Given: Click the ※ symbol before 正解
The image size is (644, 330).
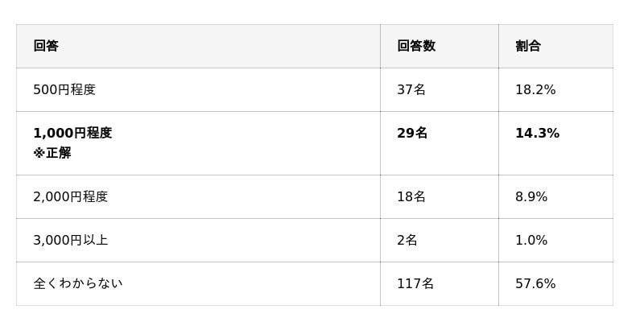Looking at the screenshot, I should pyautogui.click(x=39, y=153).
